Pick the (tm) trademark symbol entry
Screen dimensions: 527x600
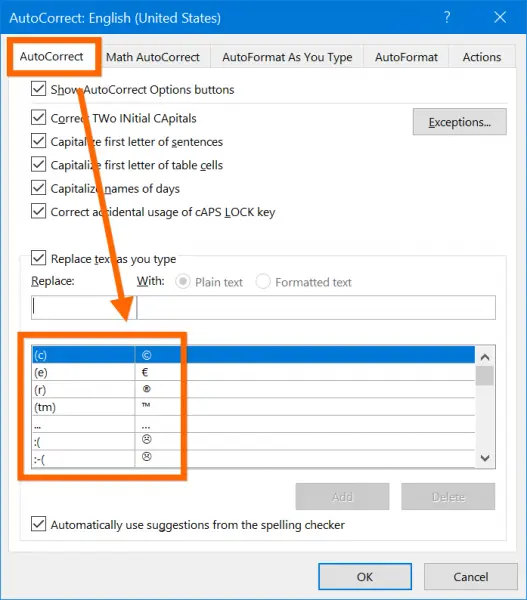tap(253, 406)
